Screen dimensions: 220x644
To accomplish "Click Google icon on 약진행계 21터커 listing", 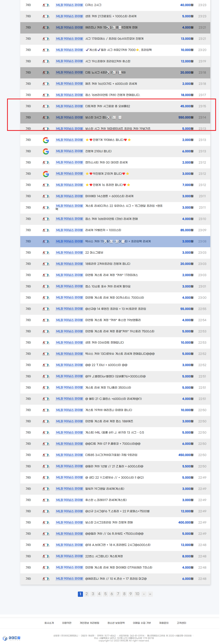I will 46,174.
